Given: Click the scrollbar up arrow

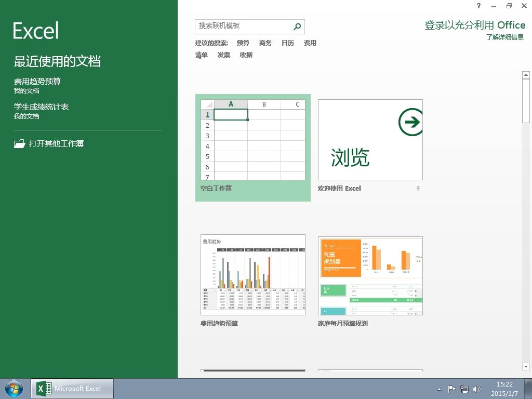Looking at the screenshot, I should (x=526, y=75).
